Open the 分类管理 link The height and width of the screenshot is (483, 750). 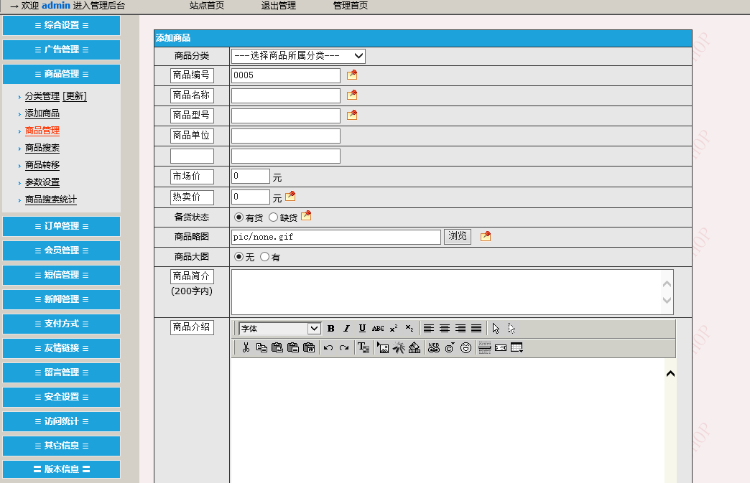[42, 96]
